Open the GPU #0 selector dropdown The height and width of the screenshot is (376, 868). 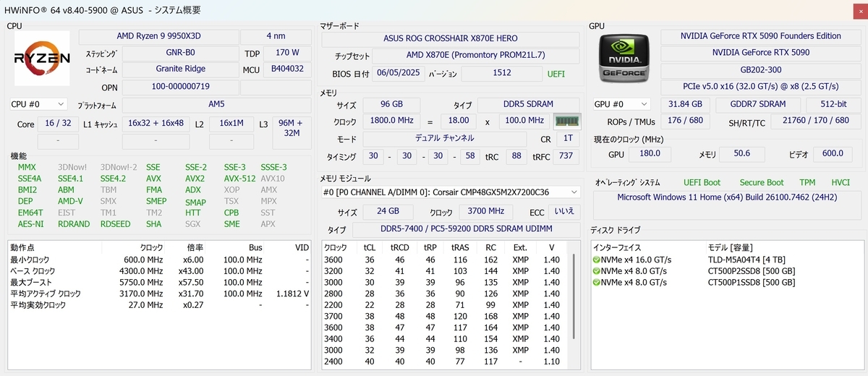point(621,104)
